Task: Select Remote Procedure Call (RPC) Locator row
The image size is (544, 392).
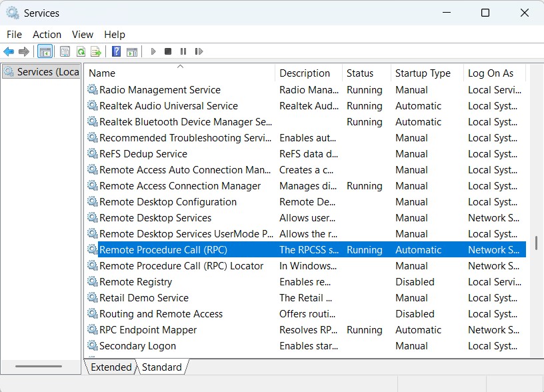Action: coord(306,266)
